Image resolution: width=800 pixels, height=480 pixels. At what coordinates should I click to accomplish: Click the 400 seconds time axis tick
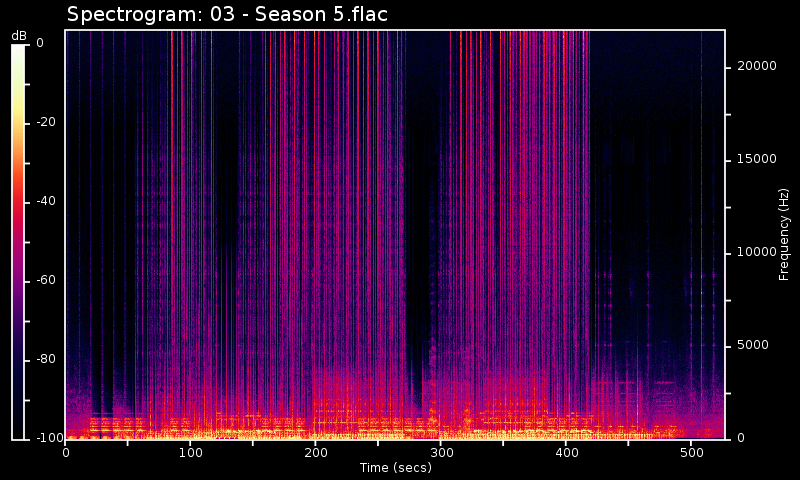point(566,453)
